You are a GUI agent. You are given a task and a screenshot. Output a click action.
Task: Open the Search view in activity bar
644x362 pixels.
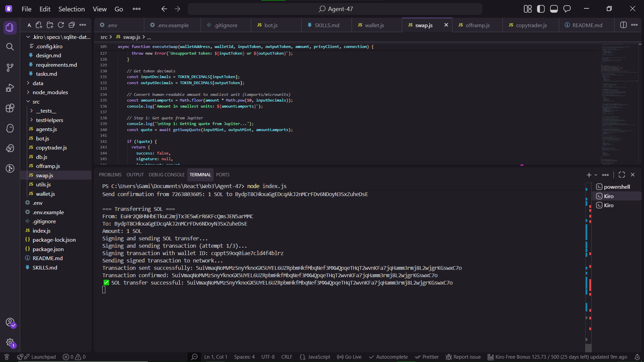pyautogui.click(x=9, y=47)
